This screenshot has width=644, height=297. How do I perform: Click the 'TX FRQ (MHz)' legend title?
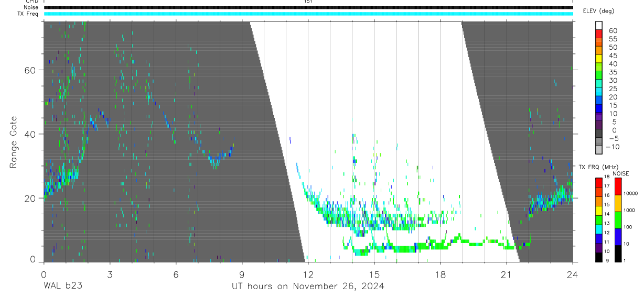pos(598,167)
